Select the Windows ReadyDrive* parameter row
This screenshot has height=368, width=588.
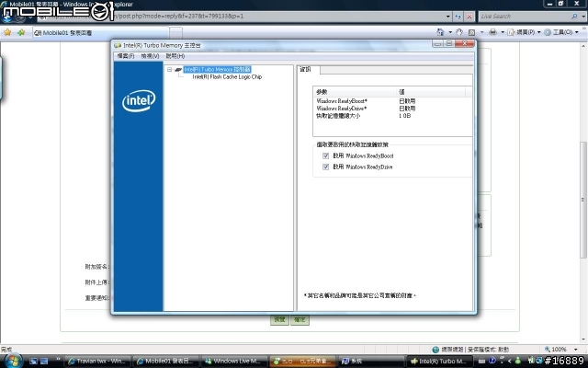[x=392, y=109]
